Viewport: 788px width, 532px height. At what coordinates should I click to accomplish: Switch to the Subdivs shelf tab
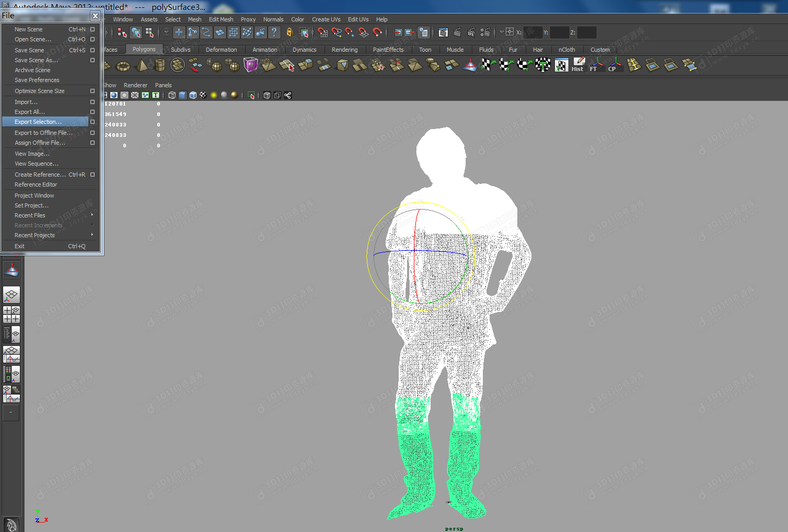[181, 50]
